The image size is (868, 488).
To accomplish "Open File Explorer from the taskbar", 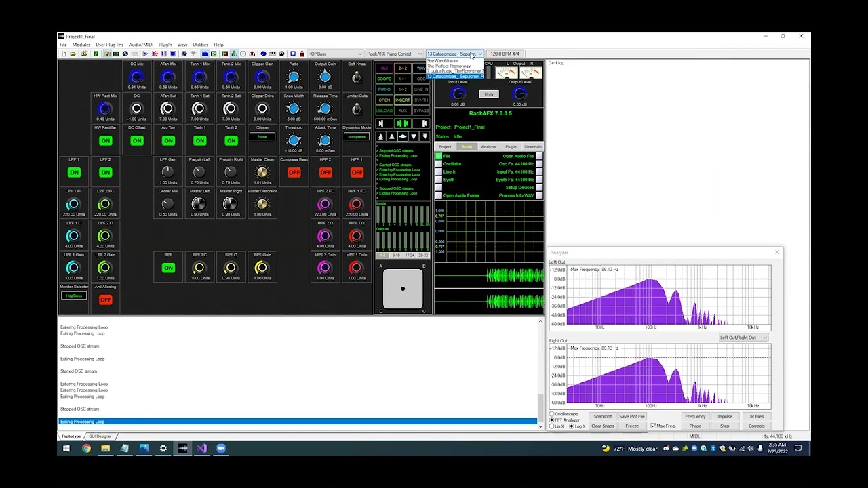I will tap(105, 448).
